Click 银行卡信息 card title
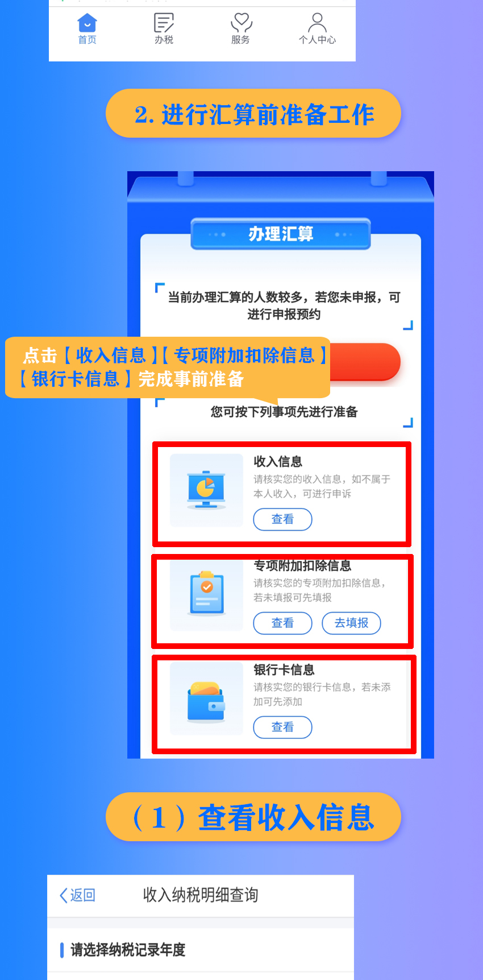 coord(284,669)
